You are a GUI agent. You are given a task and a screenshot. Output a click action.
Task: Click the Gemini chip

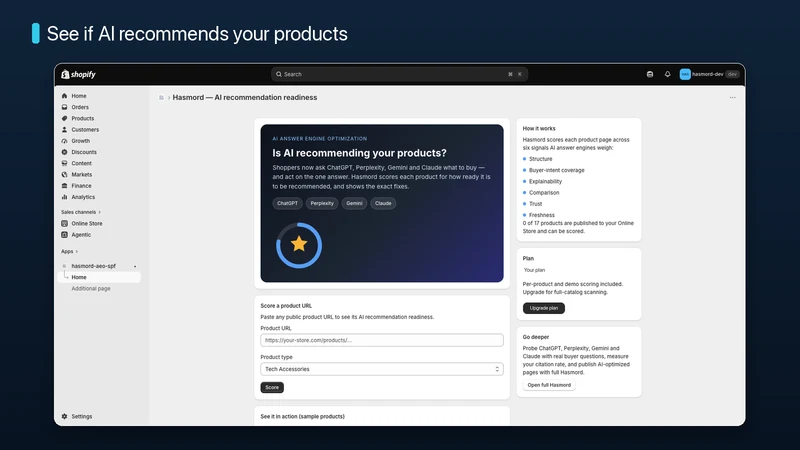(x=354, y=203)
